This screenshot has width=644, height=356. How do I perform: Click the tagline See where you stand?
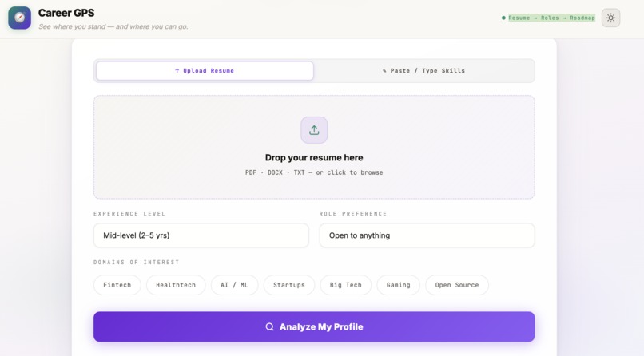[113, 26]
